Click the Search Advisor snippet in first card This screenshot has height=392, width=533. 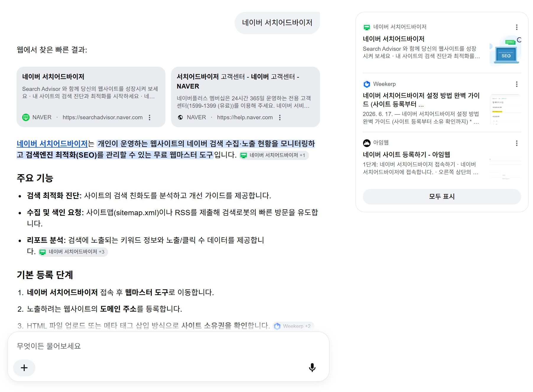(90, 93)
